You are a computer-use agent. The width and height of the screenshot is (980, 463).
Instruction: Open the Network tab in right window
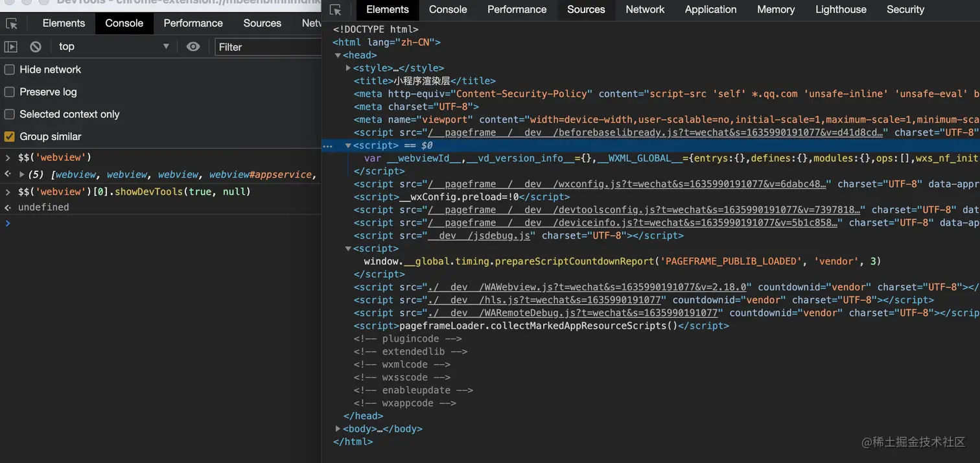[645, 10]
